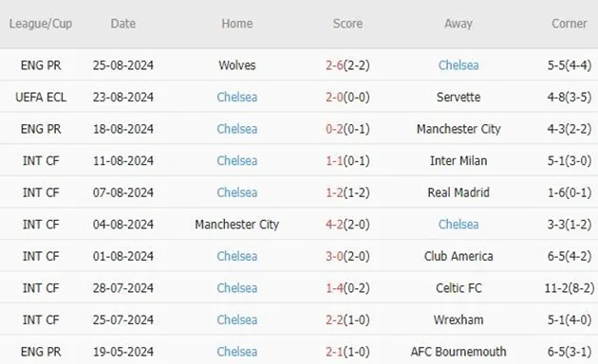Click the League/Cup column header
598x364 pixels.
pos(41,24)
